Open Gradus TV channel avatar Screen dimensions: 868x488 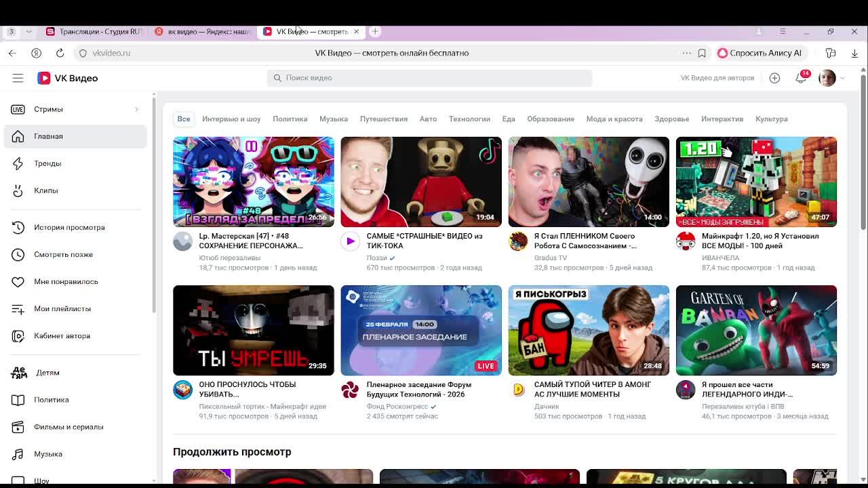518,241
